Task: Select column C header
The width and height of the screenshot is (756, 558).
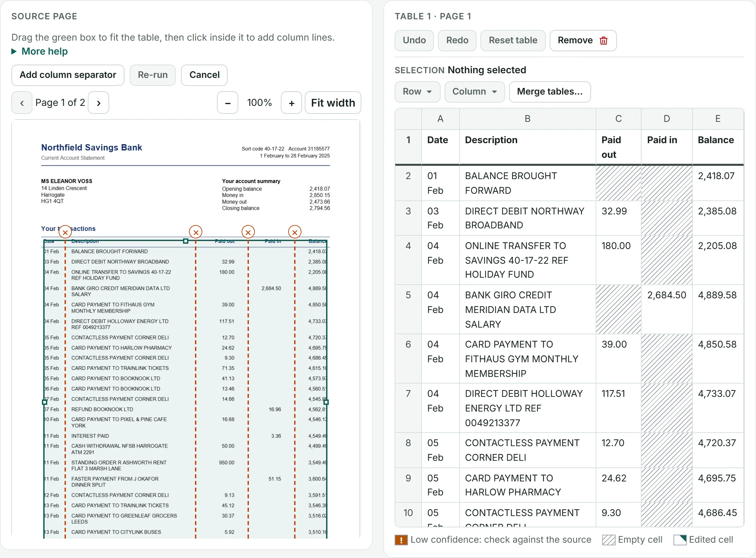Action: (618, 119)
